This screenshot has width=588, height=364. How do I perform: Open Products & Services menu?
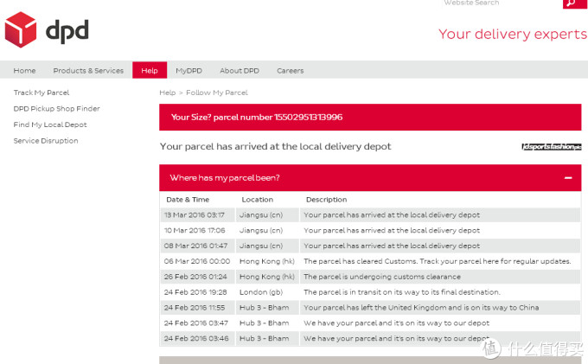88,71
